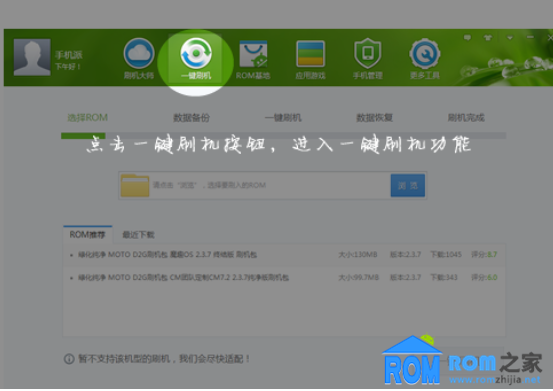Viewport: 553px width, 391px height.
Task: Select the 选择ROM step label
Action: coord(87,117)
